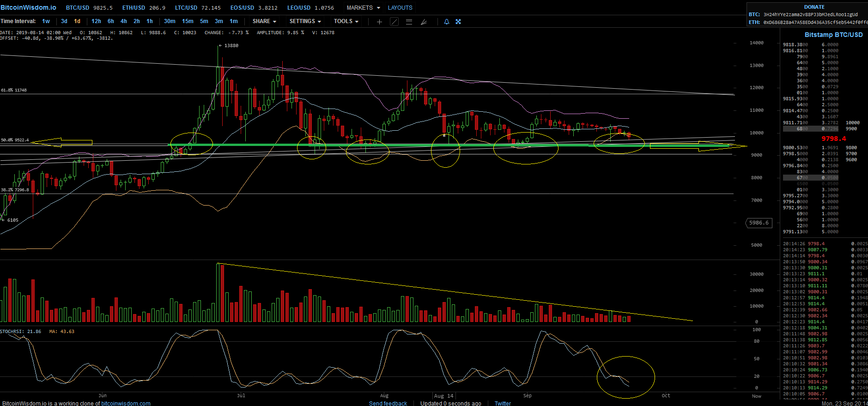
Task: Expand the TOOLS dropdown menu
Action: (346, 21)
